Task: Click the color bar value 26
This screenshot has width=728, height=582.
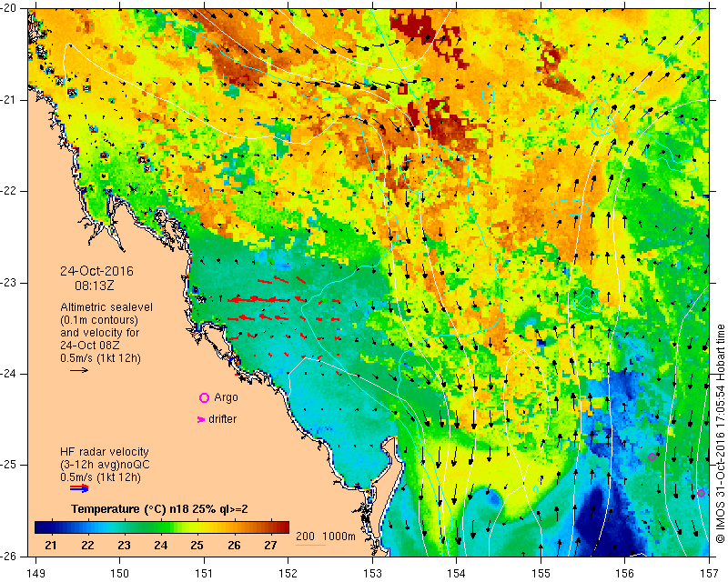Action: pos(234,546)
